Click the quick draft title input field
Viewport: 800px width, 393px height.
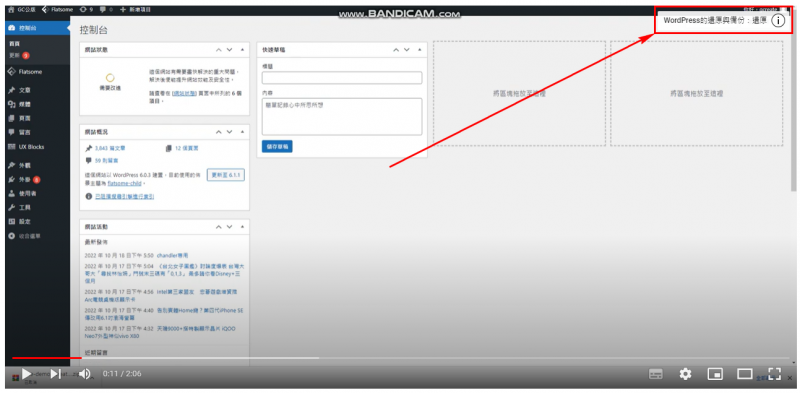(x=342, y=78)
